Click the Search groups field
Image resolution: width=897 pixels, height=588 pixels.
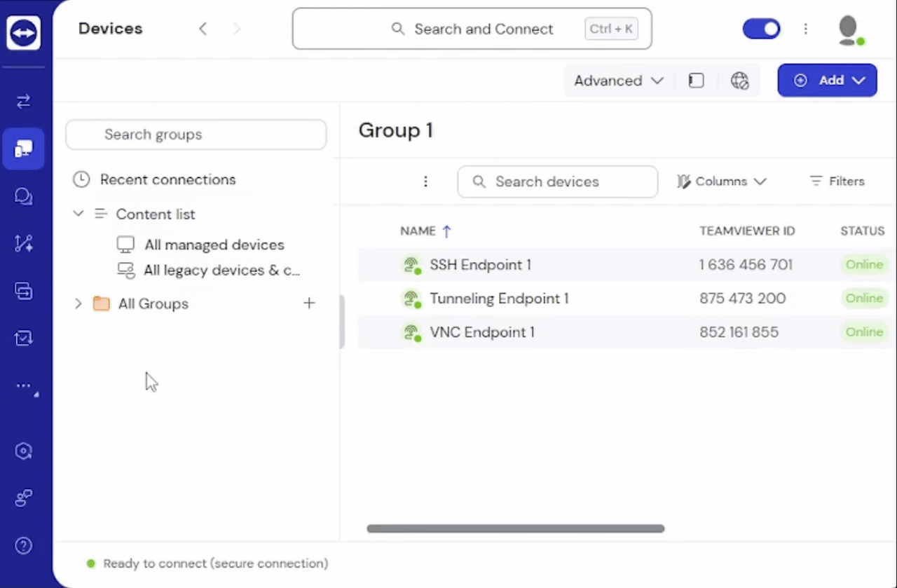(x=196, y=135)
